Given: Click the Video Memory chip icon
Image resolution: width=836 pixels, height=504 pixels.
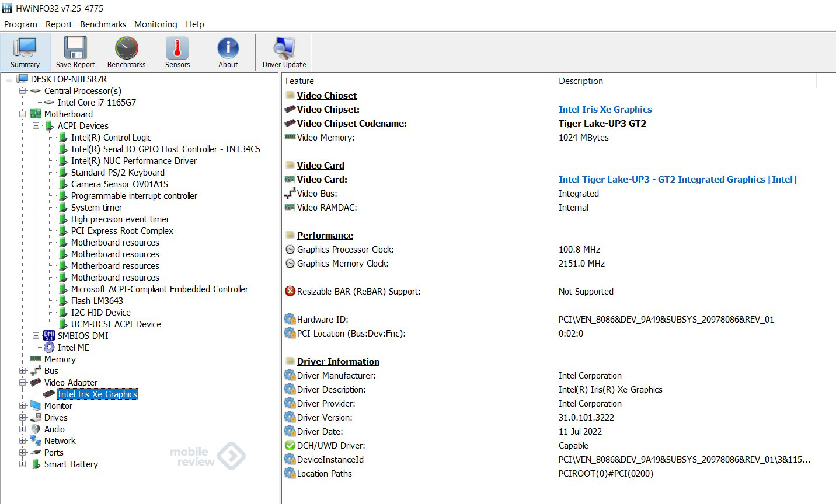Looking at the screenshot, I should pos(290,137).
